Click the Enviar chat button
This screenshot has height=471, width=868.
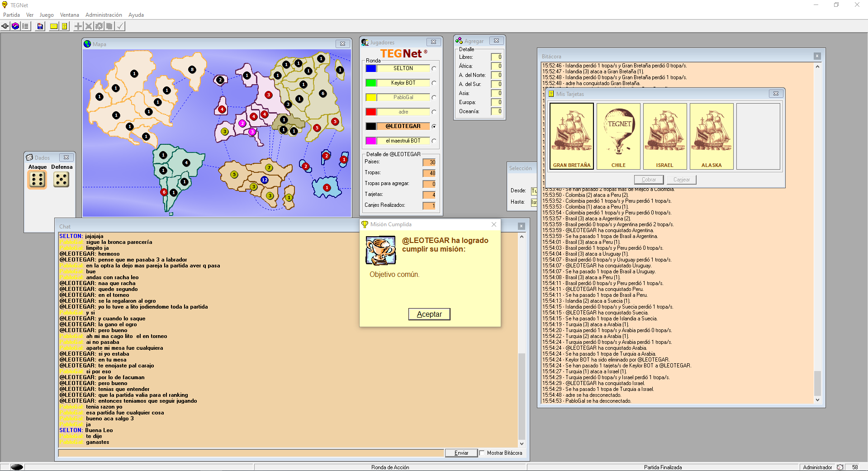tap(461, 453)
